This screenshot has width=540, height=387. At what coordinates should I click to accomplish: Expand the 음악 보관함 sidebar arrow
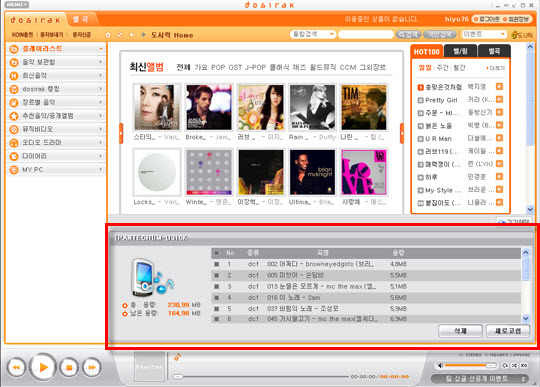pyautogui.click(x=101, y=62)
